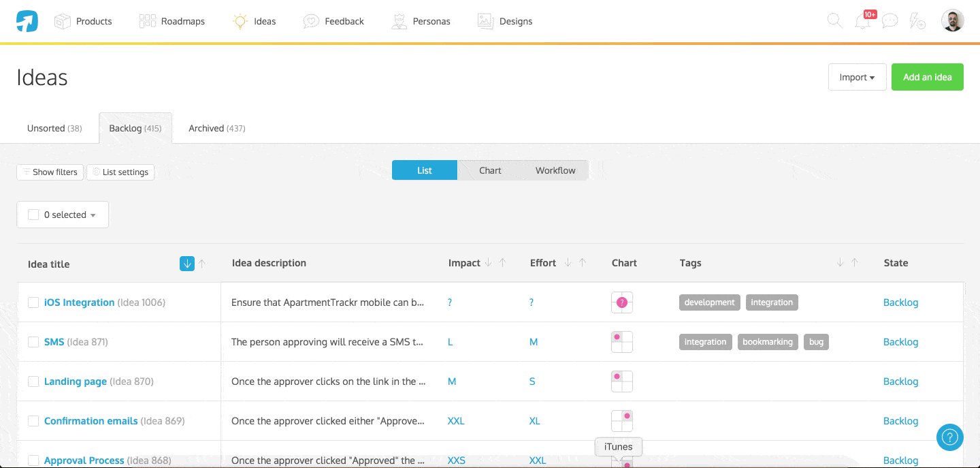Screen dimensions: 980x468
Task: Click the search magnifier icon
Action: pyautogui.click(x=834, y=21)
